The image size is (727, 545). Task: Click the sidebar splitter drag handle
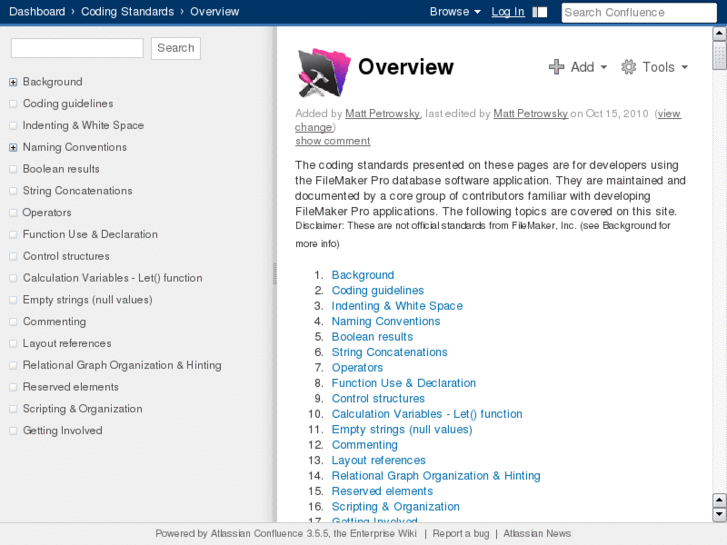point(274,274)
